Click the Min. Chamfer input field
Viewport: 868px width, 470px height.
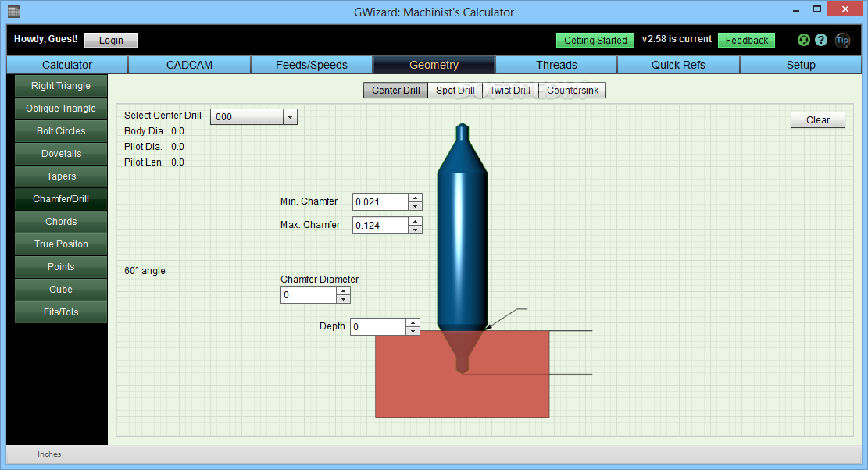coord(380,202)
